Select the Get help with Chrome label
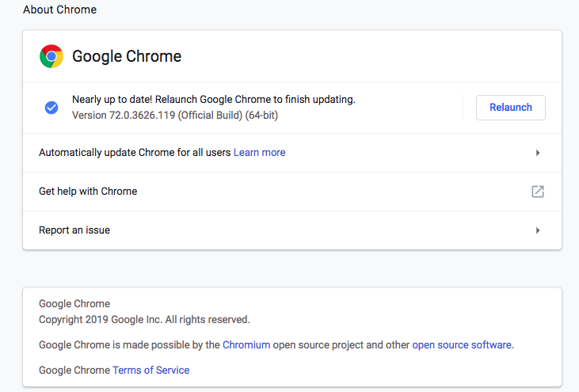This screenshot has width=579, height=392. tap(88, 191)
